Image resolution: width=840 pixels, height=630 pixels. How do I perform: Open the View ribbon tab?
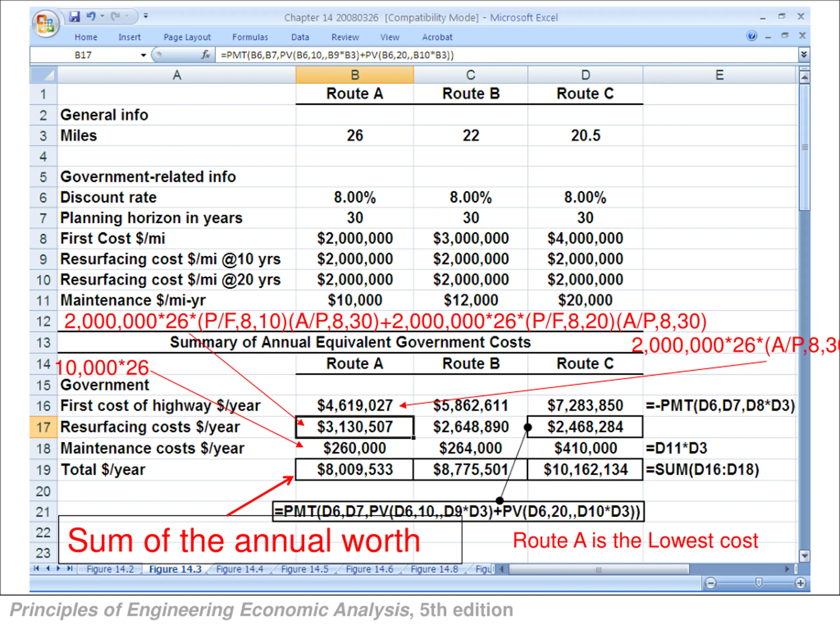(389, 37)
